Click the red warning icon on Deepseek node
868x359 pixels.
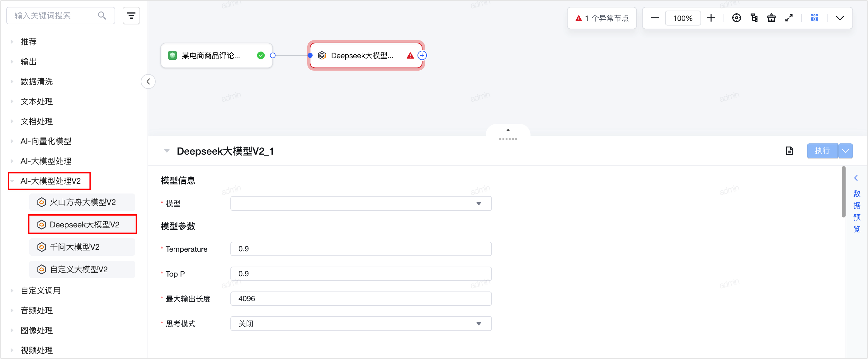click(x=410, y=56)
